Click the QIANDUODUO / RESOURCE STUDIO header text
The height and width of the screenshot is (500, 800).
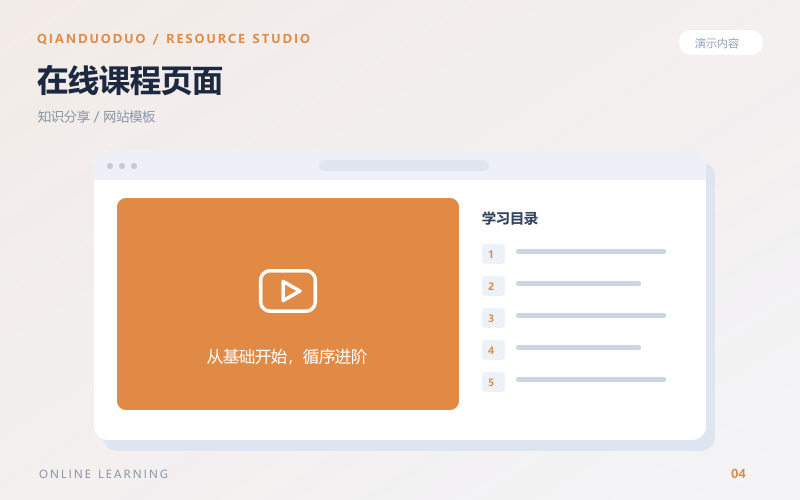(x=173, y=39)
